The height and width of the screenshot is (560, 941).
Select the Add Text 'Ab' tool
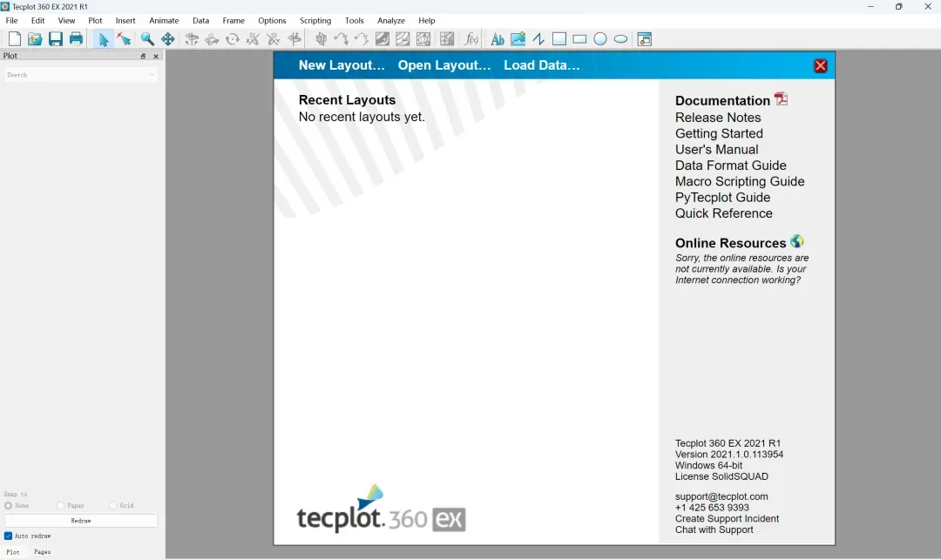tap(497, 39)
